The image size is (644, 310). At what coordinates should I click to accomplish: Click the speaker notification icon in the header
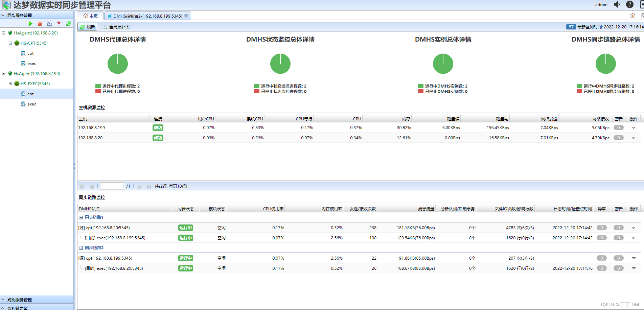617,4
